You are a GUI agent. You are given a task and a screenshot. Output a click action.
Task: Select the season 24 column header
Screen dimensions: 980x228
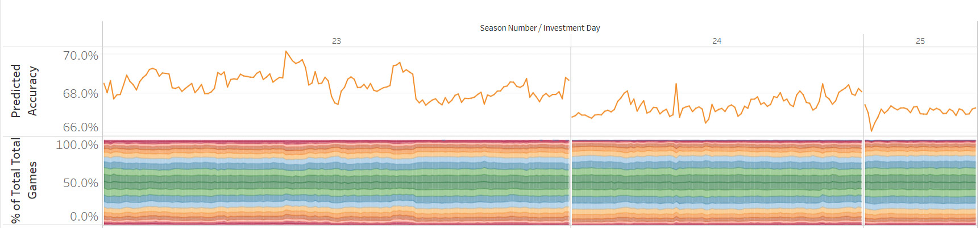coord(717,41)
